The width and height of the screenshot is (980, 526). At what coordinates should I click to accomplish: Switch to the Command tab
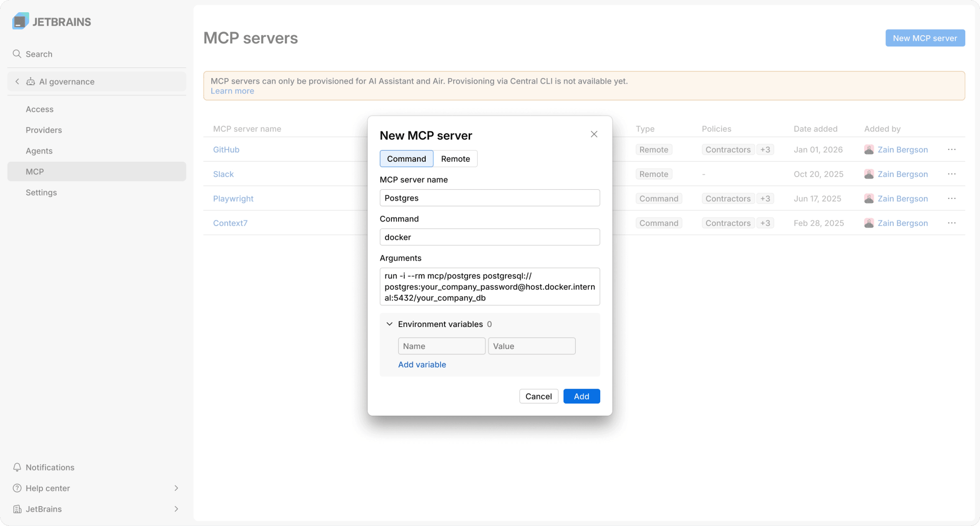tap(406, 159)
